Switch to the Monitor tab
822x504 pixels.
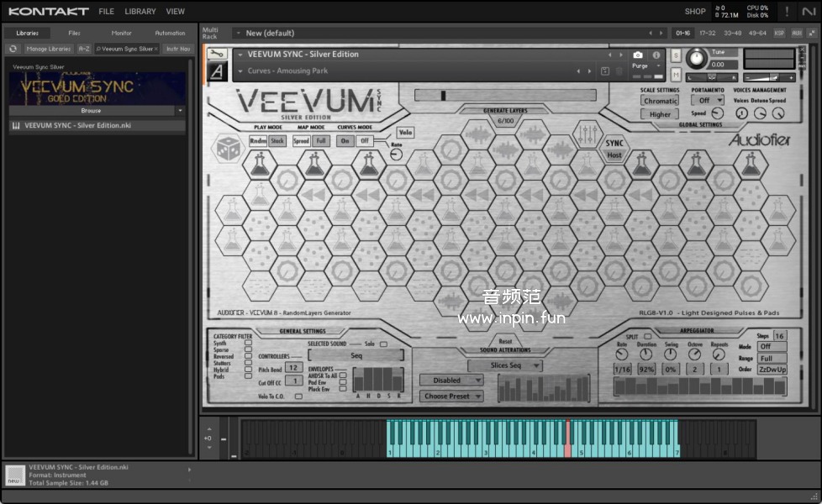[122, 33]
